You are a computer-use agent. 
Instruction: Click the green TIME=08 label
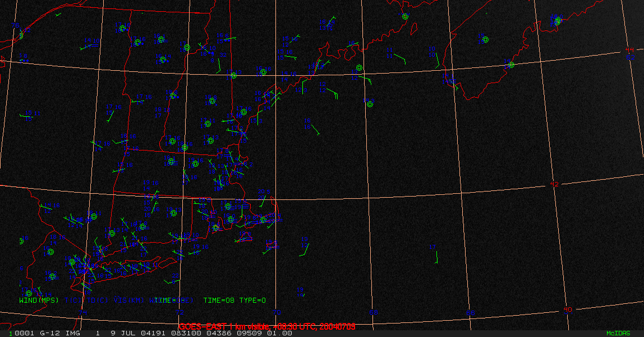click(x=219, y=300)
